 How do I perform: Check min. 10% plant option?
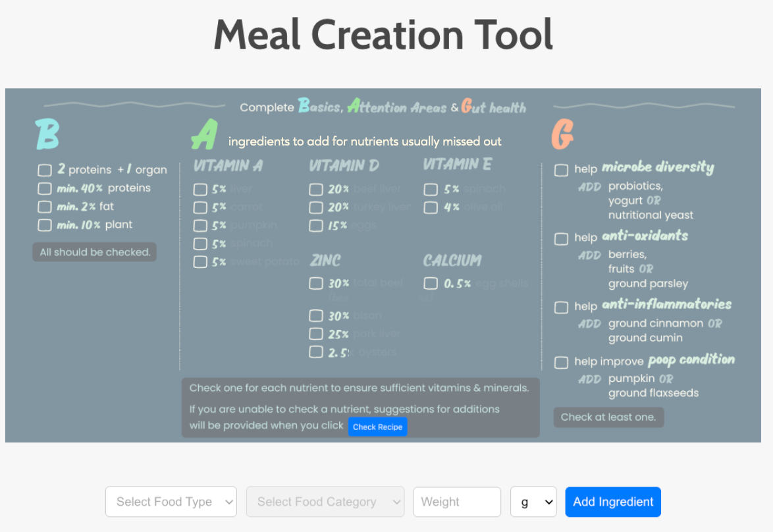(44, 225)
